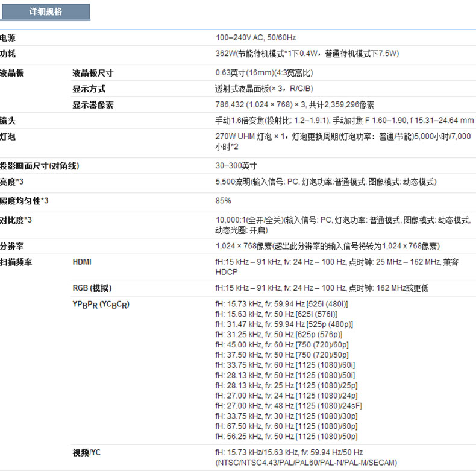Click the 786,432 (1,024 × 768) pixel value

pos(295,105)
